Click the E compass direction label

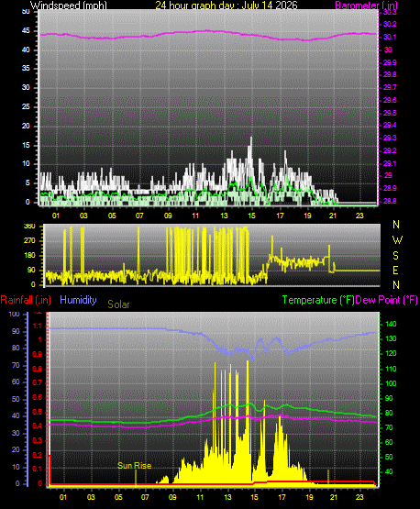click(395, 270)
